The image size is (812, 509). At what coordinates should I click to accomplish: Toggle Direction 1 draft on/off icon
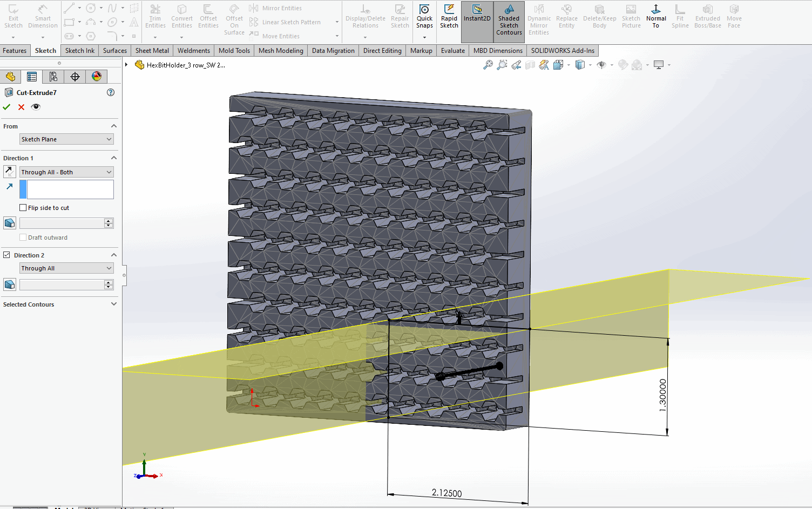10,223
